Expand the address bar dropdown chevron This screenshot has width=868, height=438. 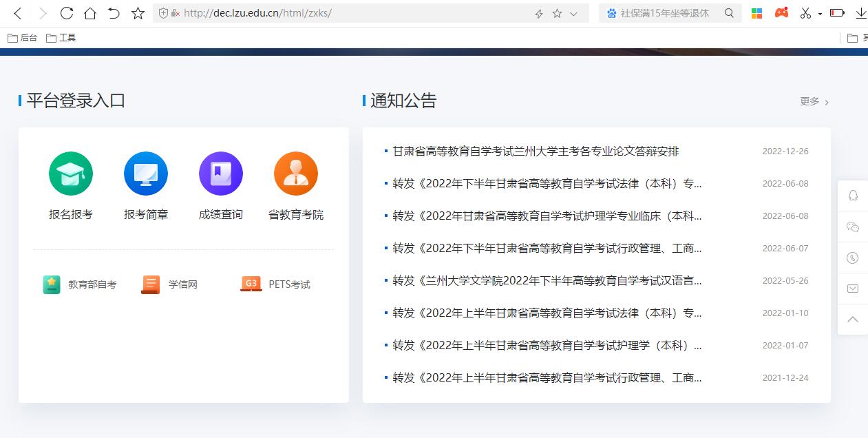[x=574, y=13]
